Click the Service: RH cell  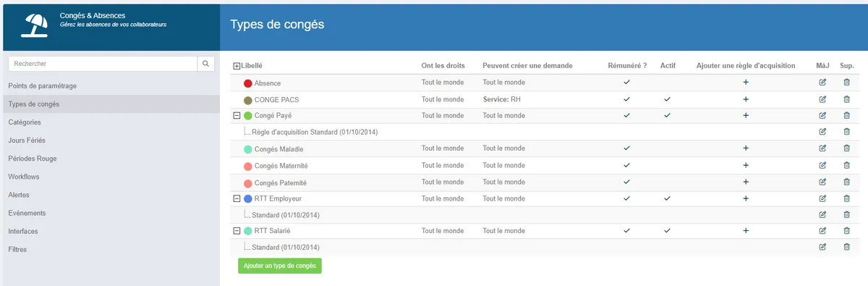point(501,99)
